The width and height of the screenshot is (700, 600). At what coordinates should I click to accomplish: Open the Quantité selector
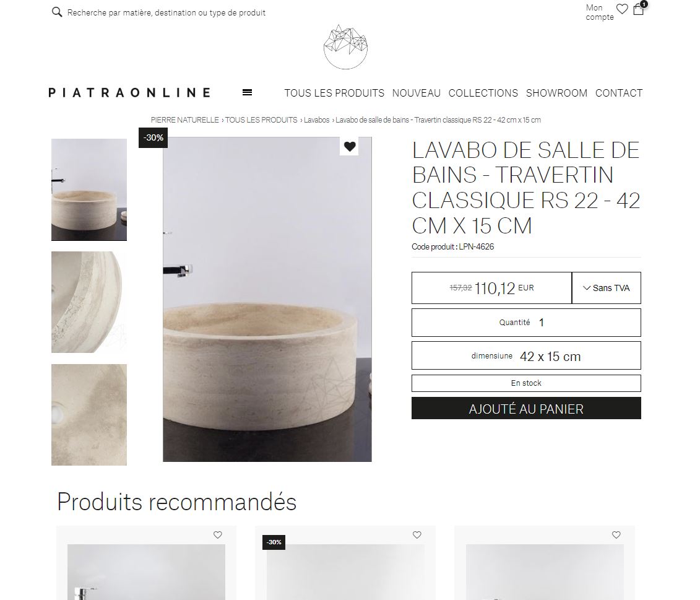[526, 323]
